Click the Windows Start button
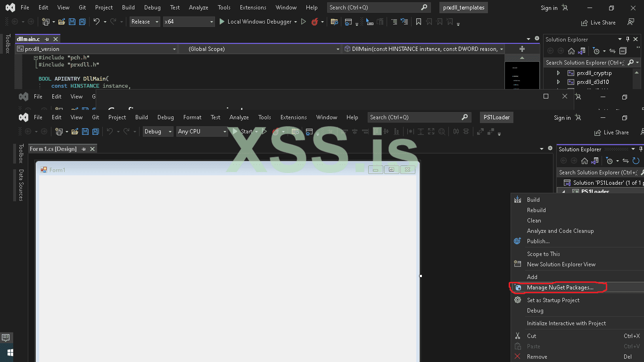This screenshot has width=644, height=362. (x=10, y=352)
